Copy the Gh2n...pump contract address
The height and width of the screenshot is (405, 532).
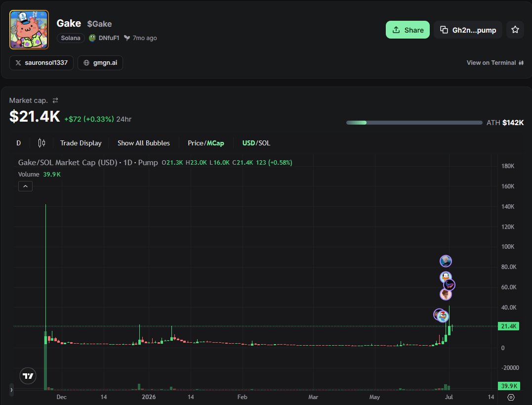[468, 30]
